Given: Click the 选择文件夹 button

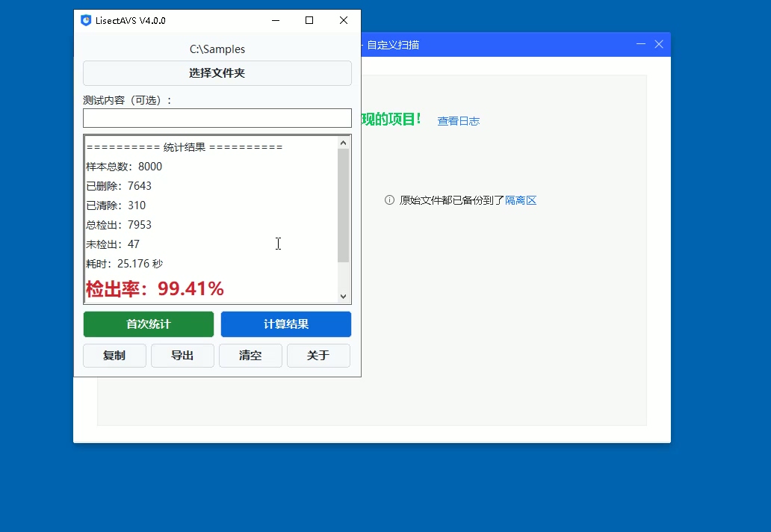Looking at the screenshot, I should point(217,73).
